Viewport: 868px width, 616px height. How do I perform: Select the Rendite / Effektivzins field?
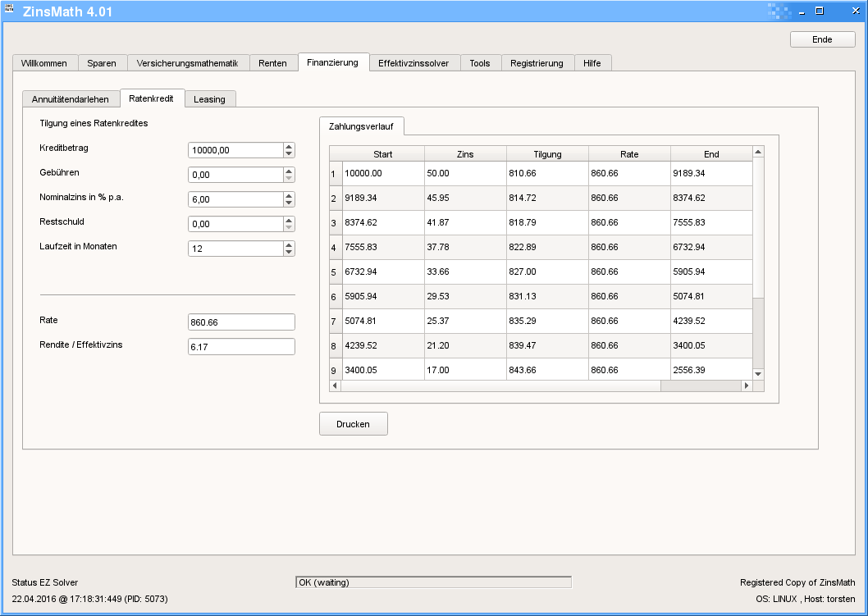[x=240, y=347]
